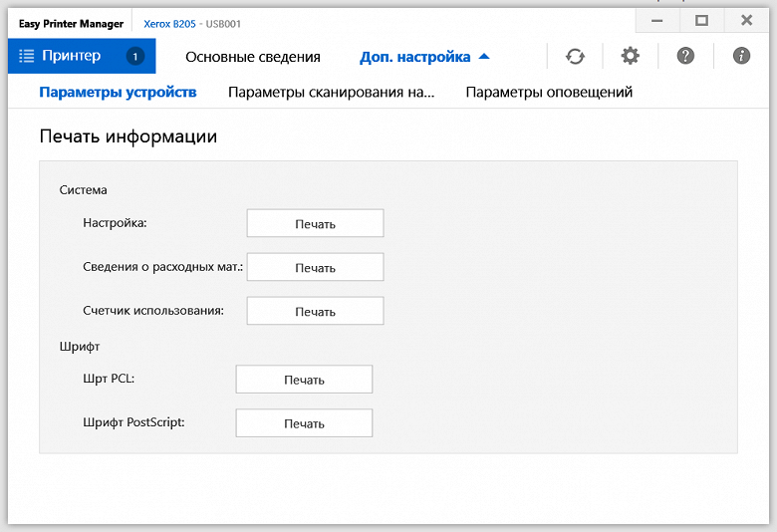The height and width of the screenshot is (532, 777).
Task: Minimize the Easy Printer Manager window
Action: (657, 20)
